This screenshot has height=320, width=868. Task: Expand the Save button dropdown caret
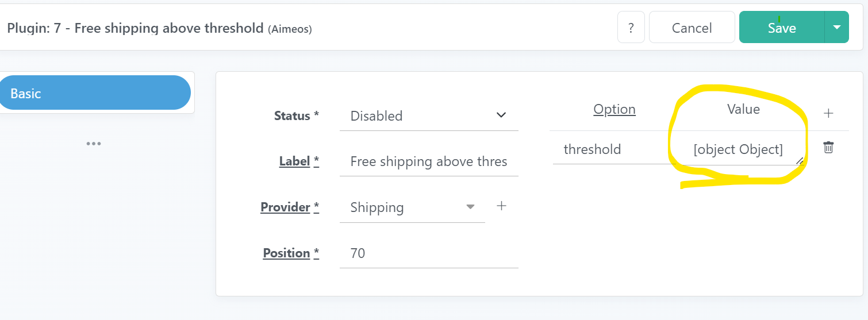coord(837,28)
